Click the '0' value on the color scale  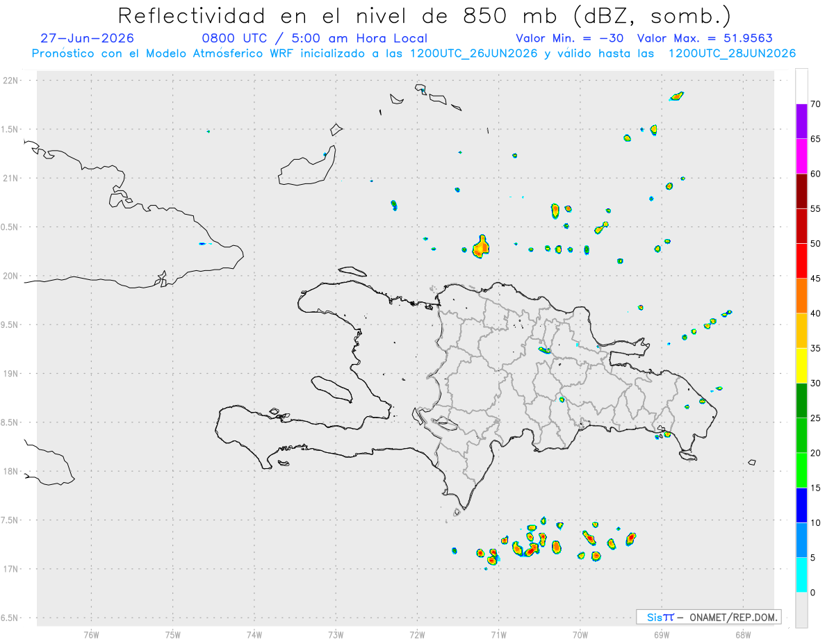pos(812,593)
